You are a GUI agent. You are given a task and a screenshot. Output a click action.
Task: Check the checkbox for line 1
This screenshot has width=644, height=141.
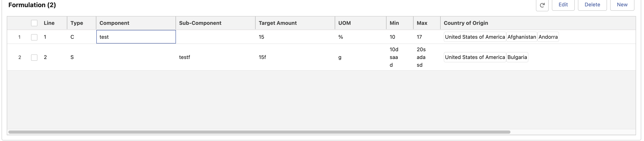click(x=34, y=37)
